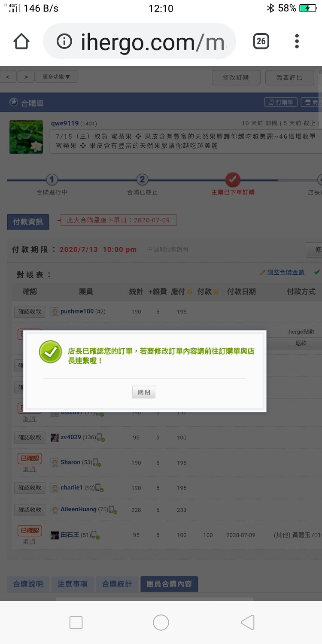This screenshot has width=322, height=644.
Task: Select step 2 合購已截止 circle
Action: click(142, 180)
